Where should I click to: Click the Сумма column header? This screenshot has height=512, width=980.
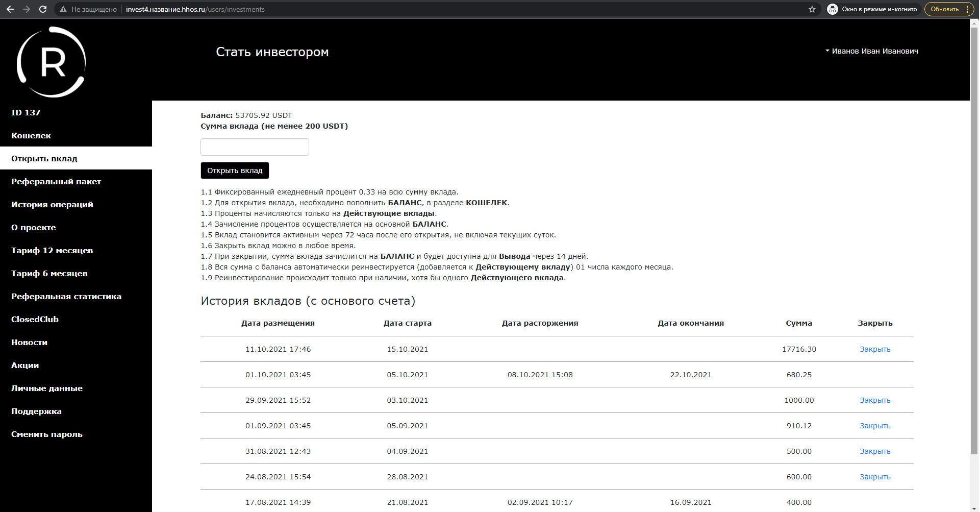pyautogui.click(x=799, y=323)
